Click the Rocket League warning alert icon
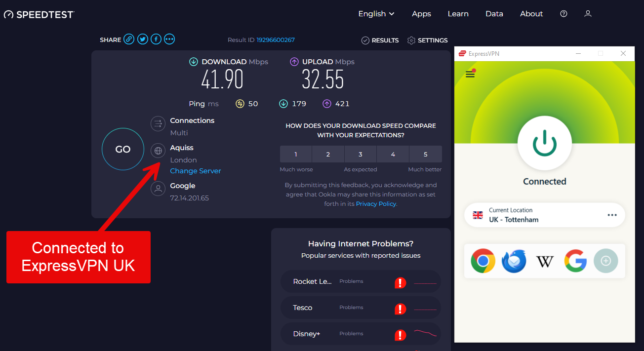The width and height of the screenshot is (644, 351). 400,283
